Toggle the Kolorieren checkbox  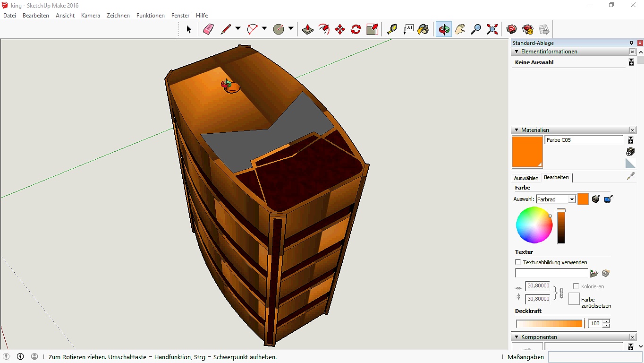tap(576, 286)
